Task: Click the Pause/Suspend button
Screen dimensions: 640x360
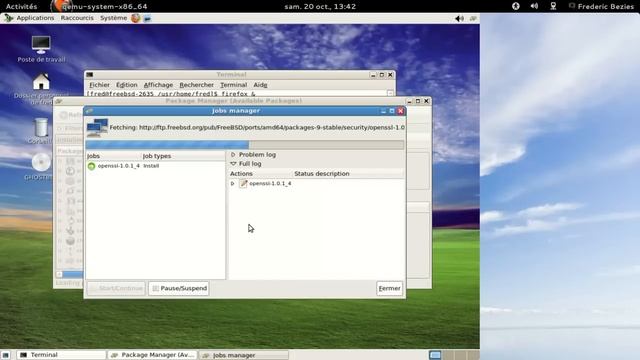Action: pos(179,289)
